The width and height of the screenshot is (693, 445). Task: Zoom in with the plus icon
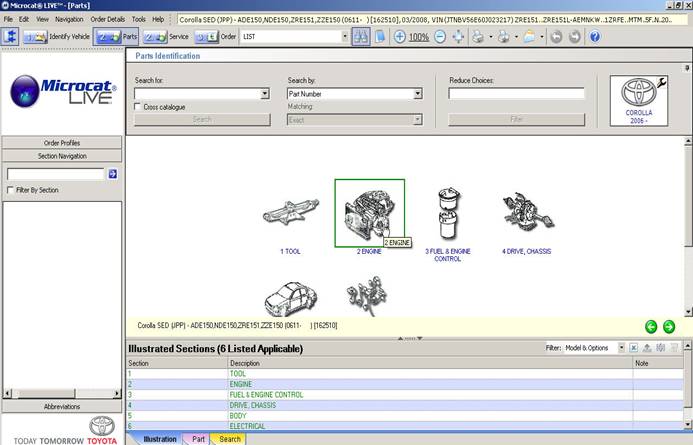(400, 37)
